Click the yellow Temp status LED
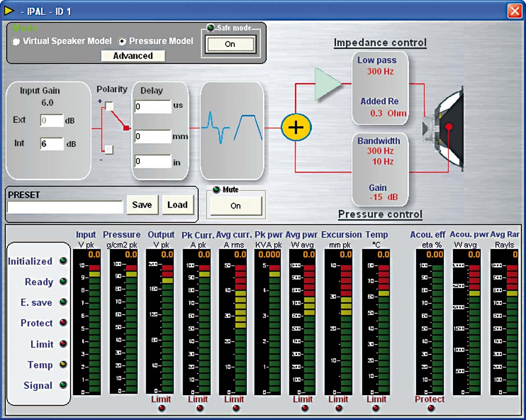Viewport: 526px width, 420px height. (x=63, y=364)
